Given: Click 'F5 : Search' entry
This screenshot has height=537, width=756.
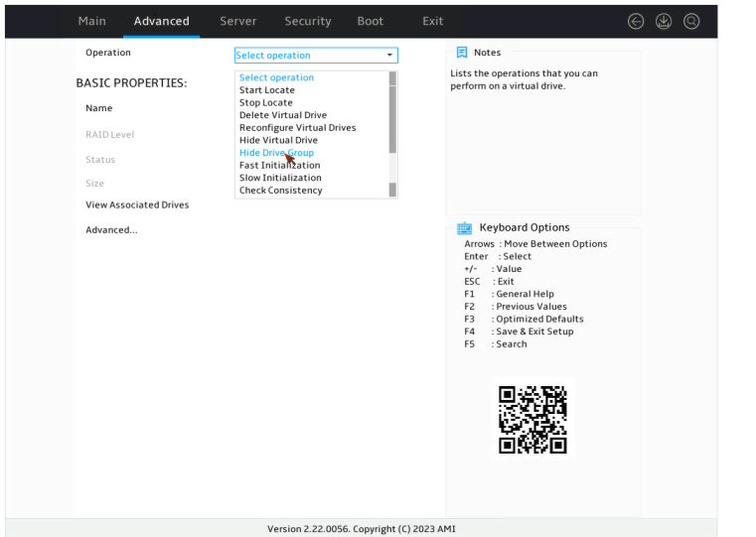Looking at the screenshot, I should click(495, 343).
